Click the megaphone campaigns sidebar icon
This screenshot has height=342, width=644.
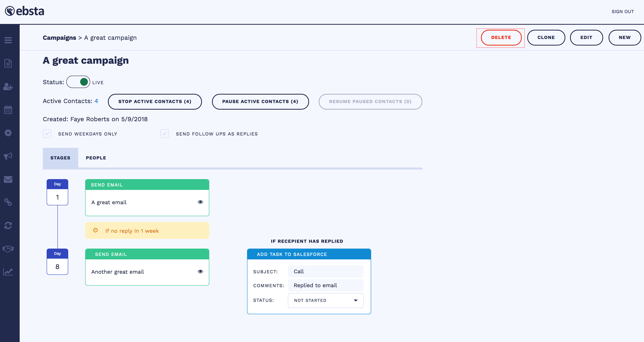pyautogui.click(x=8, y=156)
